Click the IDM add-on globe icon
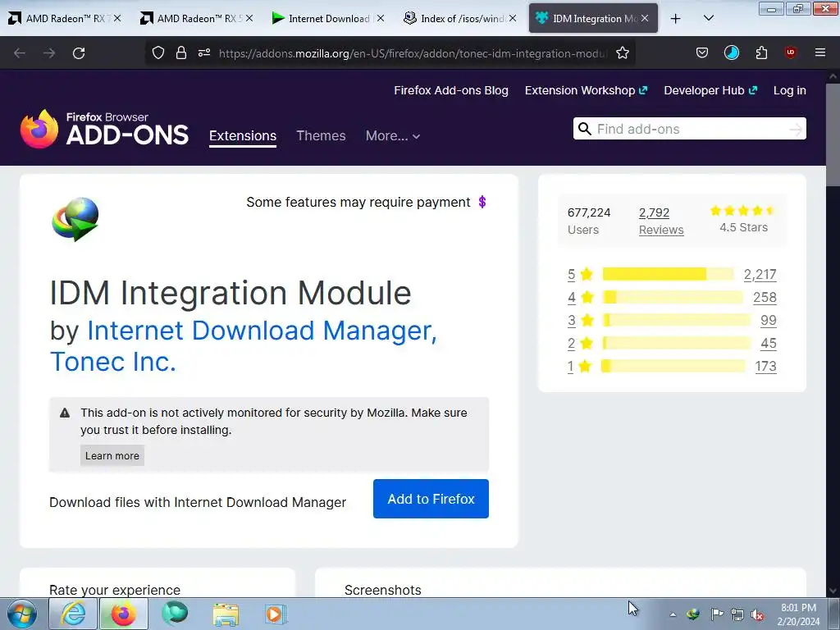Image resolution: width=840 pixels, height=630 pixels. point(75,220)
